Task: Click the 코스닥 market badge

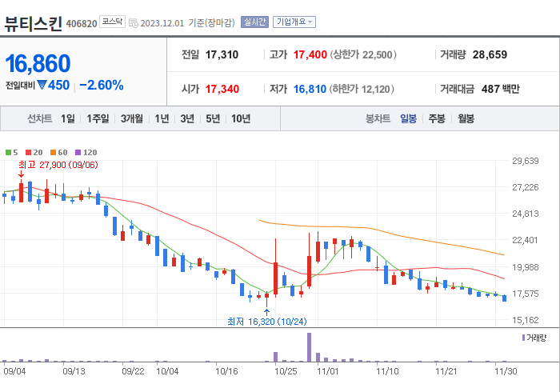Action: pos(112,22)
